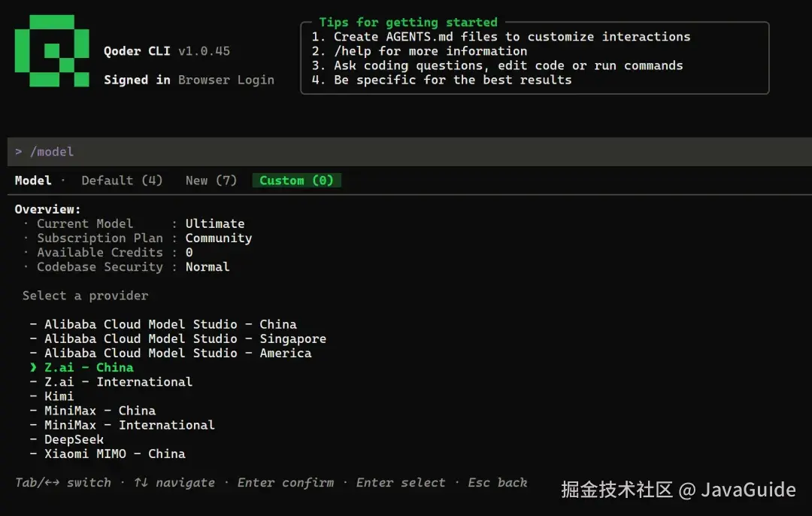Click the Esc back hint
Screen dimensions: 812x516
pyautogui.click(x=497, y=482)
